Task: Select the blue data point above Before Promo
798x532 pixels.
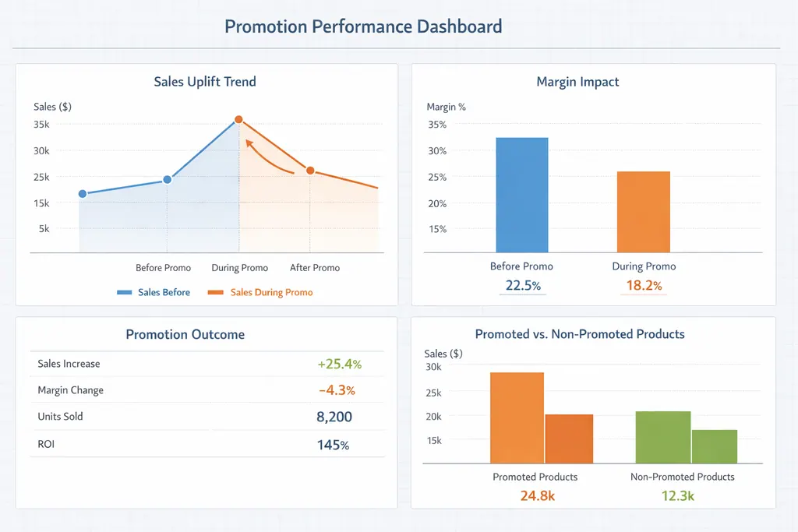Action: click(167, 180)
